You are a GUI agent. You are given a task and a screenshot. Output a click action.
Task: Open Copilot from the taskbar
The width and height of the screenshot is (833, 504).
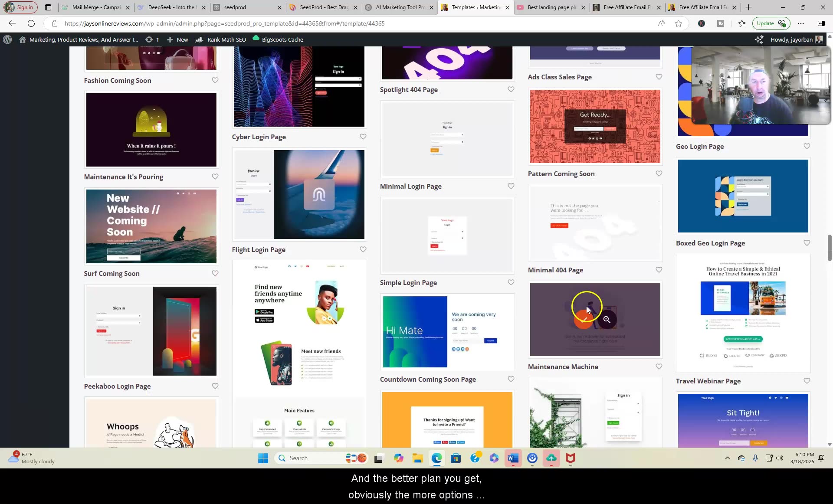pos(399,458)
